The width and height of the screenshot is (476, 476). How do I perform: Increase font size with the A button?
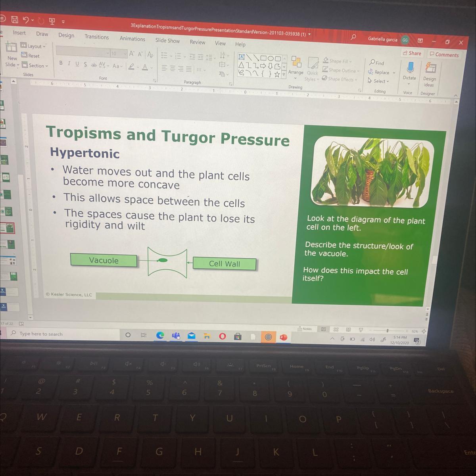(132, 54)
